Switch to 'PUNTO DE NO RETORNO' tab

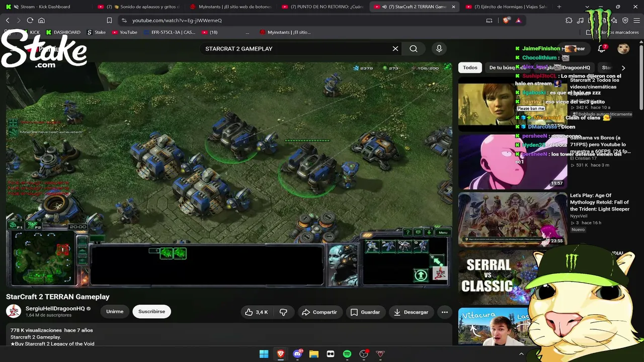point(322,7)
